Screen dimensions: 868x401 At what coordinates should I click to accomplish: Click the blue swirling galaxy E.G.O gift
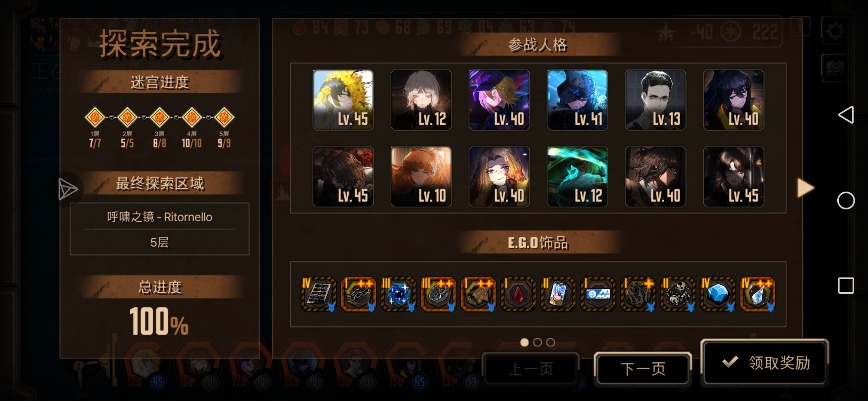coord(398,294)
